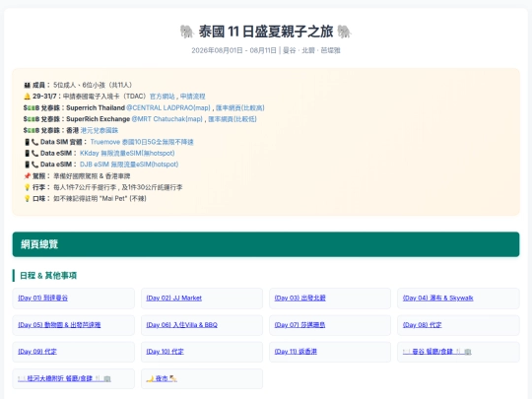Open the @MRT Chatuchak(map) link
Viewport: 532px width, 399px height.
[166, 119]
